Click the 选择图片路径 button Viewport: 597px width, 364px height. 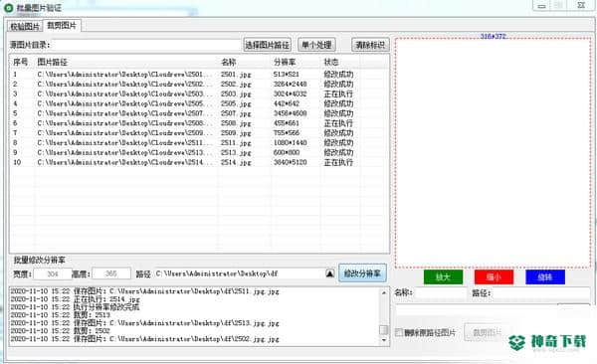click(x=267, y=45)
